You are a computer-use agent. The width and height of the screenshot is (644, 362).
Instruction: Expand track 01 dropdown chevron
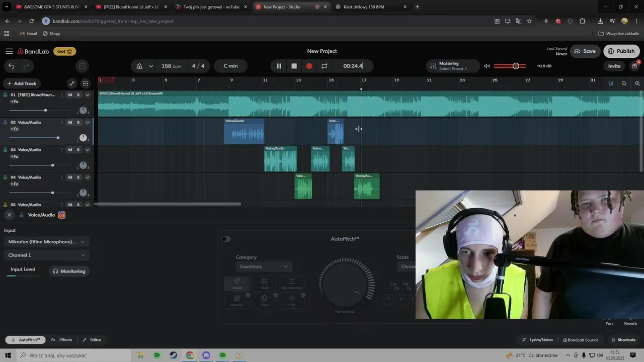[x=87, y=95]
